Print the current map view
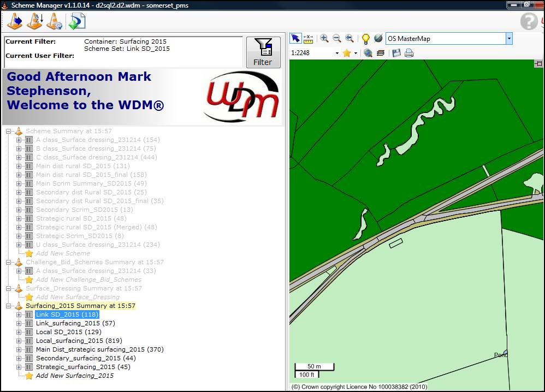 pyautogui.click(x=408, y=53)
